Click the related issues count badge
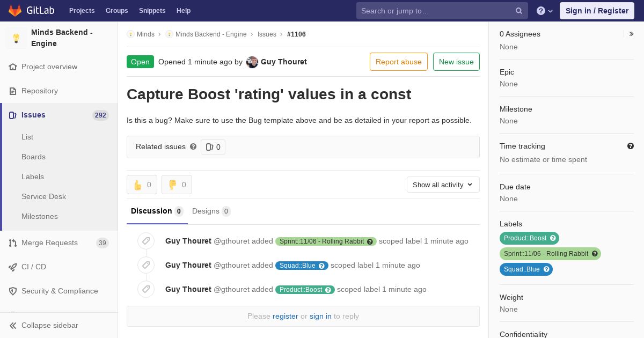644x338 pixels. pyautogui.click(x=213, y=147)
